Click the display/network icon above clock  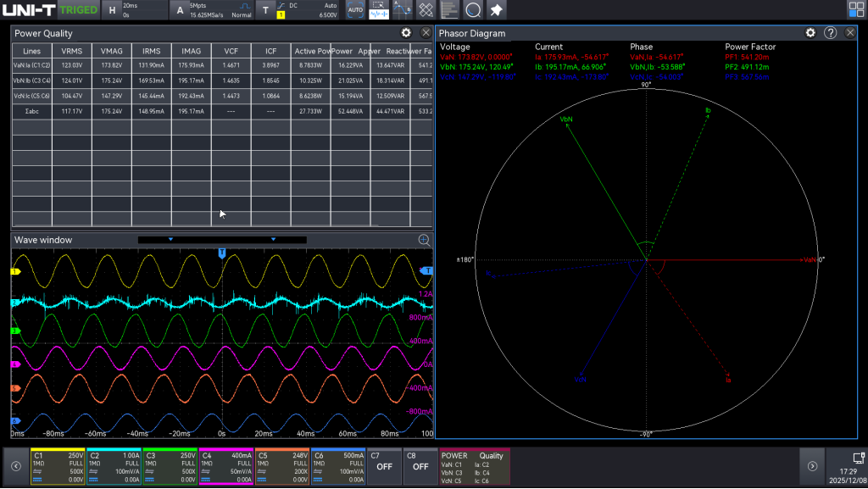tap(859, 458)
